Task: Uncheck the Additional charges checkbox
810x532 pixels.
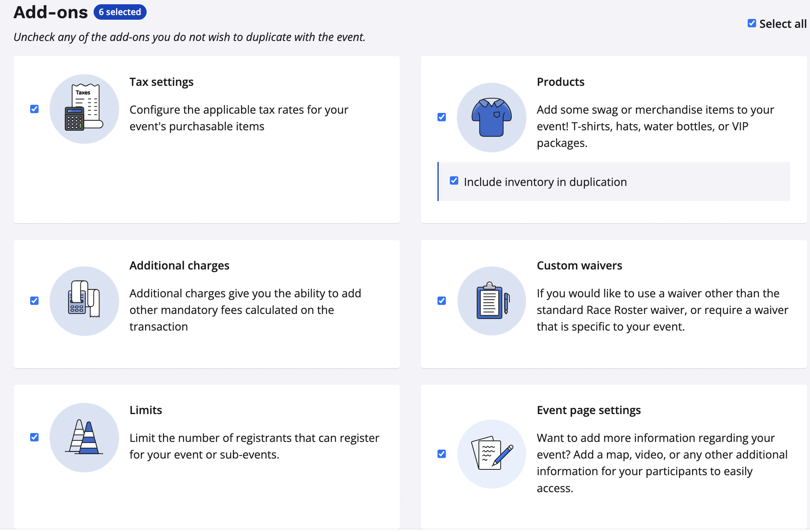Action: tap(34, 301)
